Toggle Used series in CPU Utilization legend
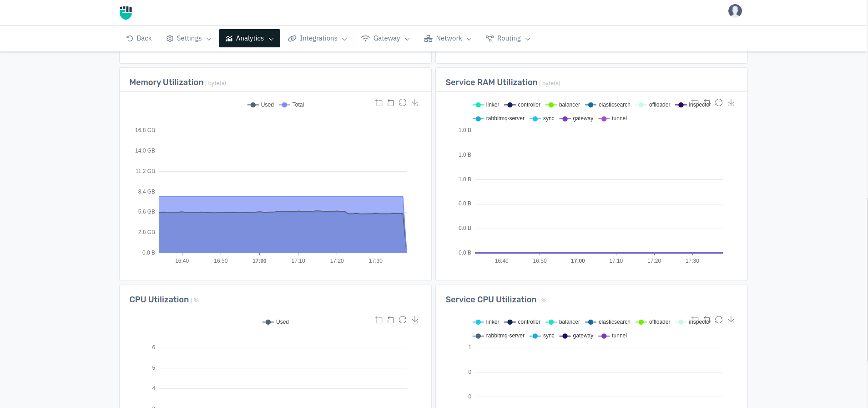Viewport: 868px width, 408px height. coord(276,322)
